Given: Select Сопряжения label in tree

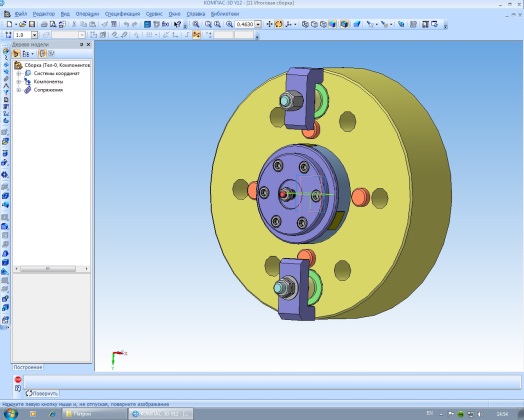Looking at the screenshot, I should click(x=48, y=90).
